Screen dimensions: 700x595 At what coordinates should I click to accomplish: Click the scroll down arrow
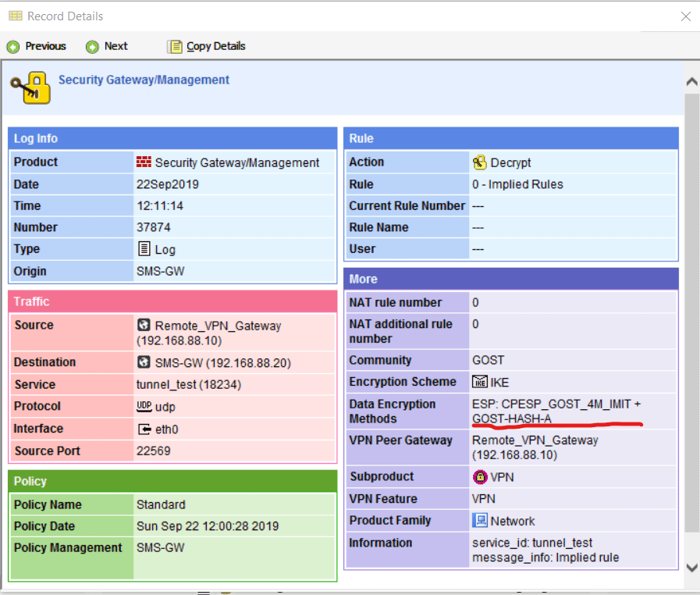[x=691, y=568]
